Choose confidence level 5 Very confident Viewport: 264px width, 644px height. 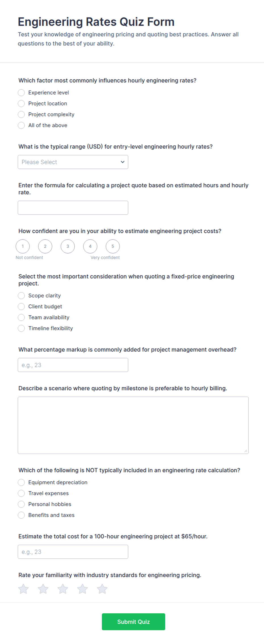113,246
